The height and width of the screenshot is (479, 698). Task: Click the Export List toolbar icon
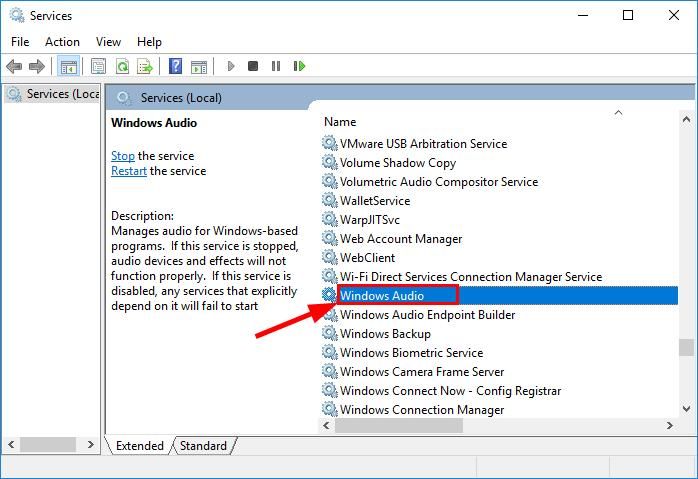coord(144,67)
